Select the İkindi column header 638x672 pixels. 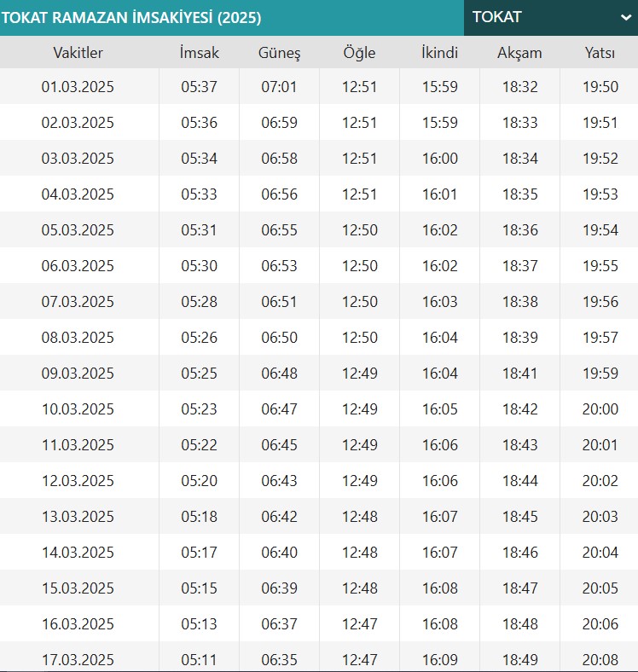439,53
